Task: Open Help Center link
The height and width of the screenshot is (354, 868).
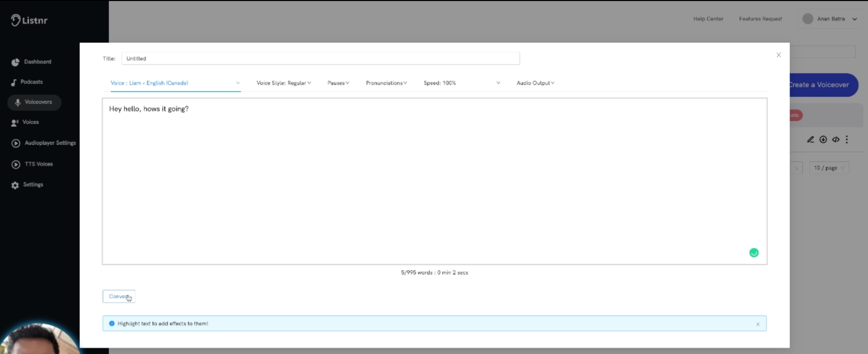Action: [708, 19]
